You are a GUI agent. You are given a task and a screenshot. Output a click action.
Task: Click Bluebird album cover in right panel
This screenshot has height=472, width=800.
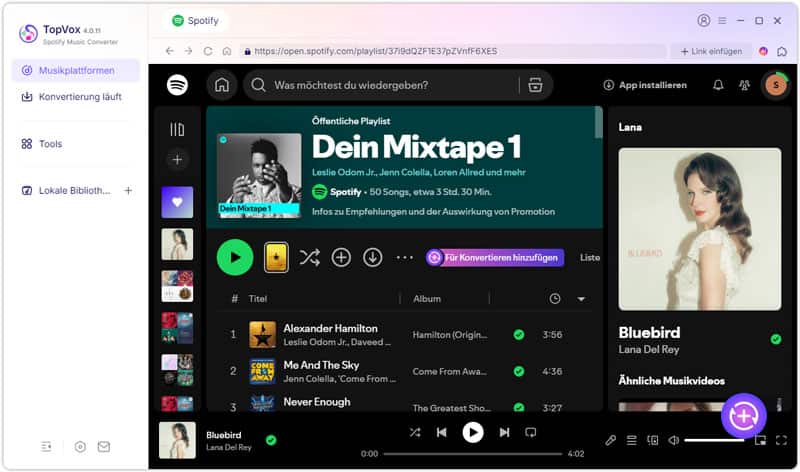click(x=699, y=229)
